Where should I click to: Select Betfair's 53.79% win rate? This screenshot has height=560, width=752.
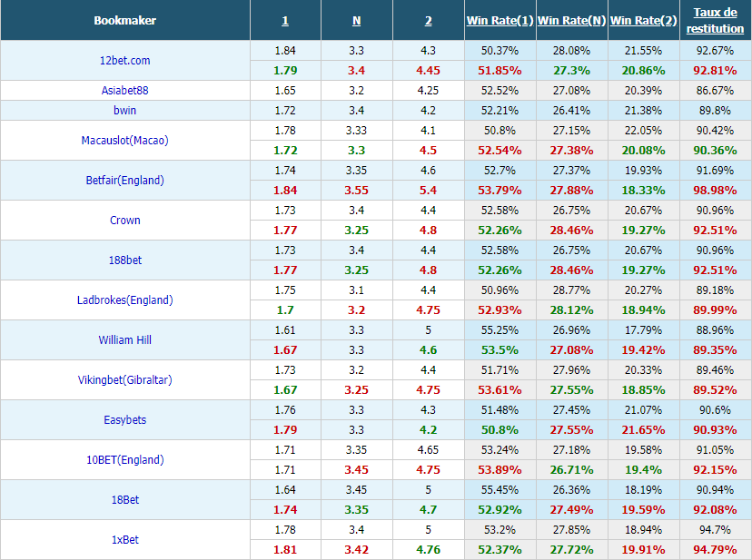coord(500,191)
